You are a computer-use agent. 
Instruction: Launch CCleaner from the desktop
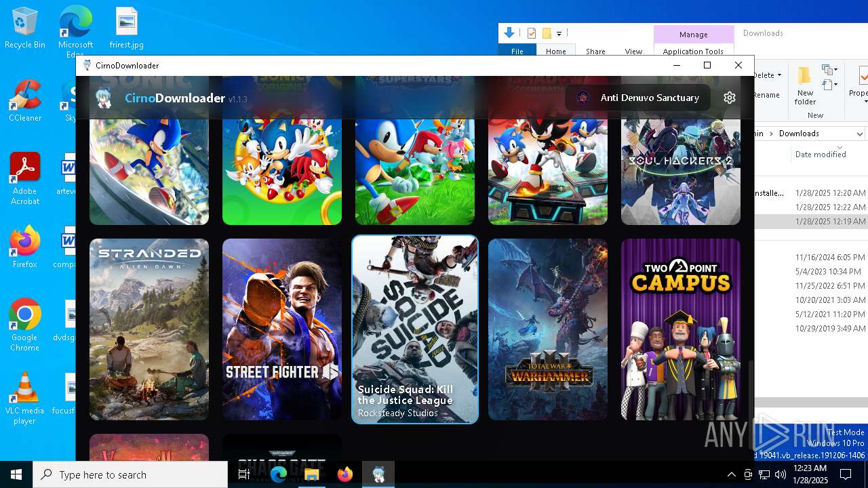[25, 101]
